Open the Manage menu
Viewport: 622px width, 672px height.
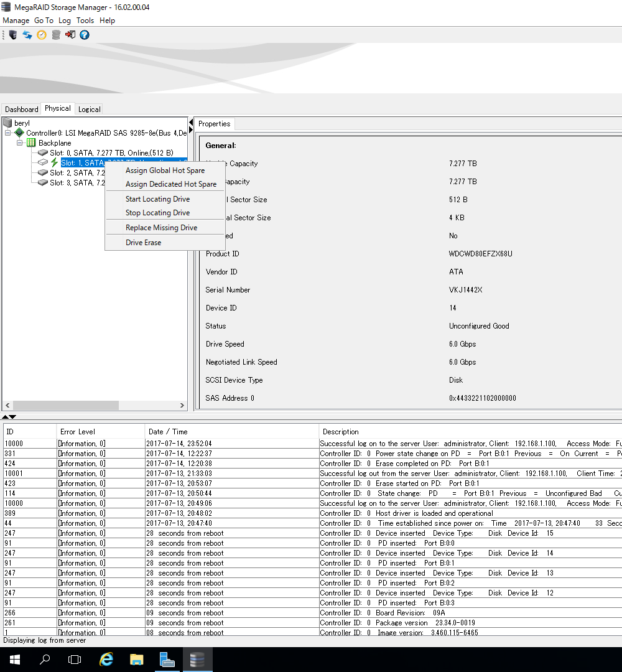coord(16,20)
